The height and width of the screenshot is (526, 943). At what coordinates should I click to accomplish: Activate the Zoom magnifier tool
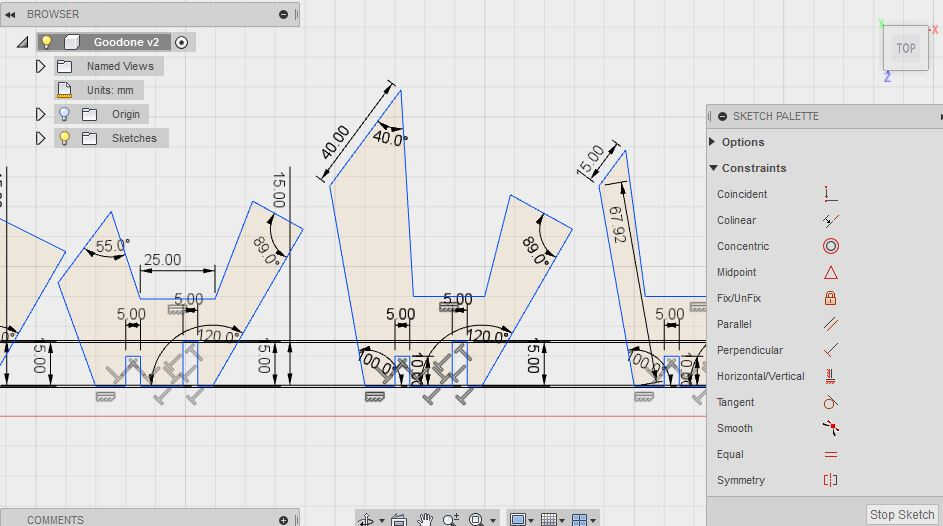click(450, 519)
